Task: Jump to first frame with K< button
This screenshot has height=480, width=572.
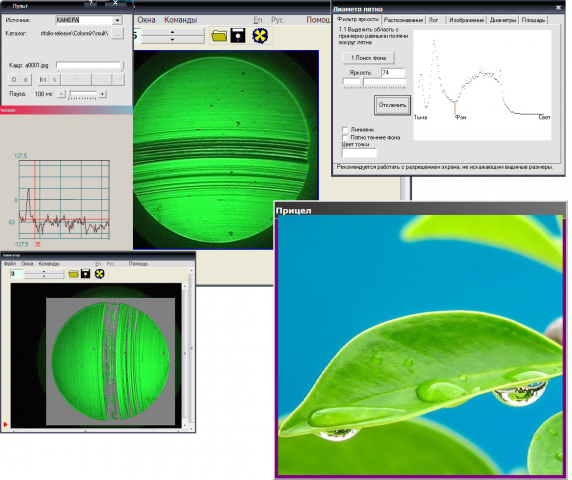Action: [43, 80]
